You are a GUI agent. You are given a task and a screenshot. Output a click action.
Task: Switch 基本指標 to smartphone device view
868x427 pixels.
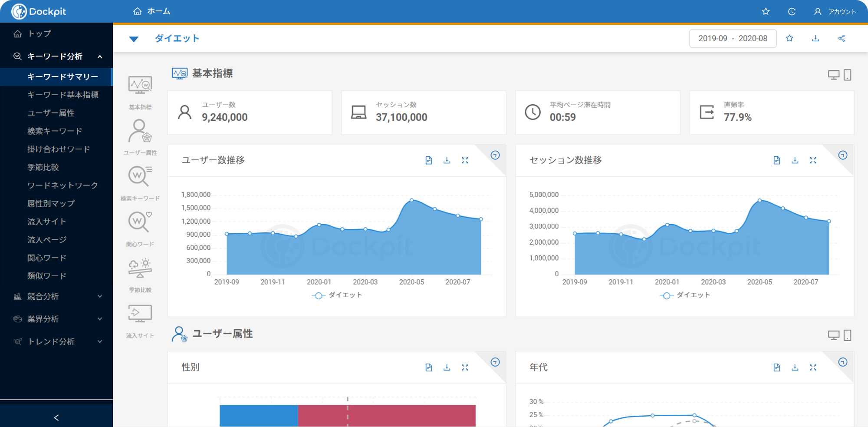click(848, 75)
